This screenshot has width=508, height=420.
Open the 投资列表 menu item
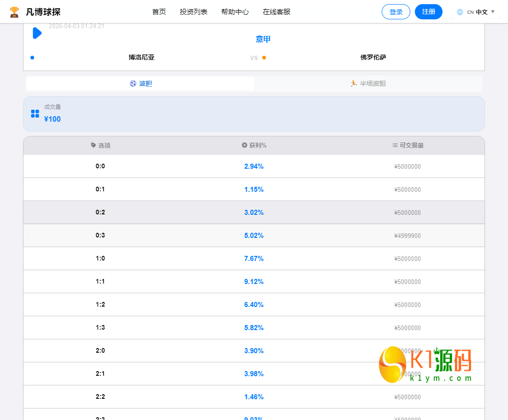click(193, 12)
